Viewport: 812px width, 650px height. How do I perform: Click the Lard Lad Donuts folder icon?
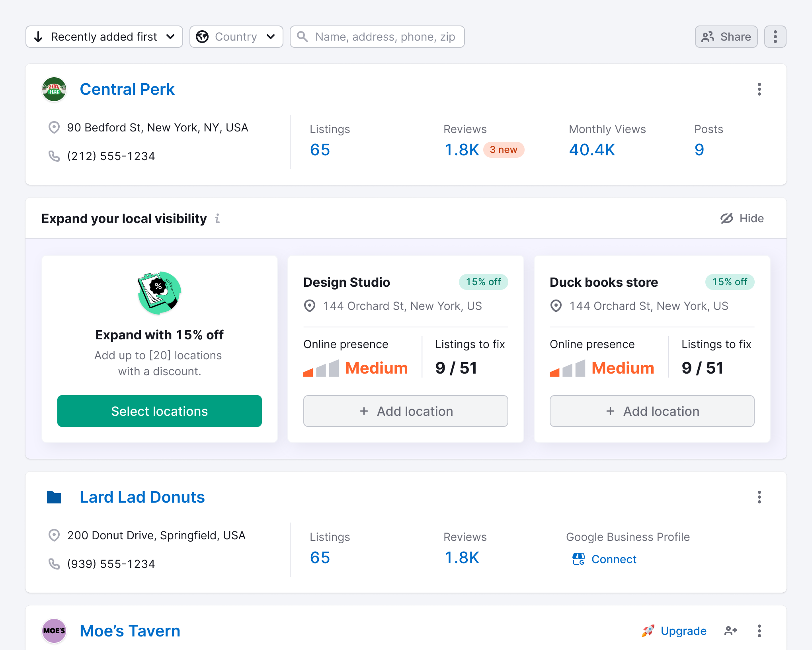pos(54,497)
